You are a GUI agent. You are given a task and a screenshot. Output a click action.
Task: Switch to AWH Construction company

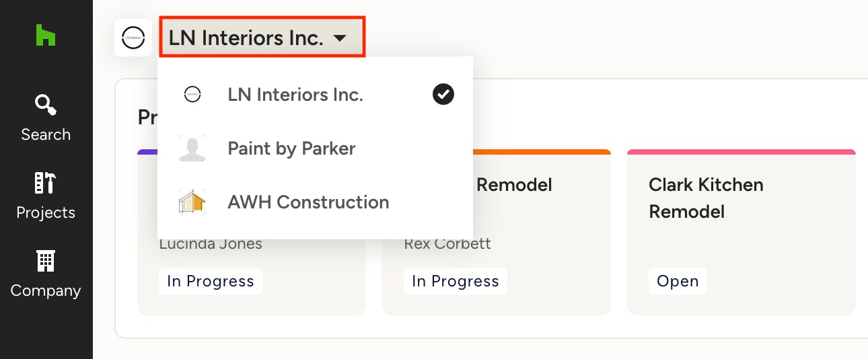coord(308,202)
